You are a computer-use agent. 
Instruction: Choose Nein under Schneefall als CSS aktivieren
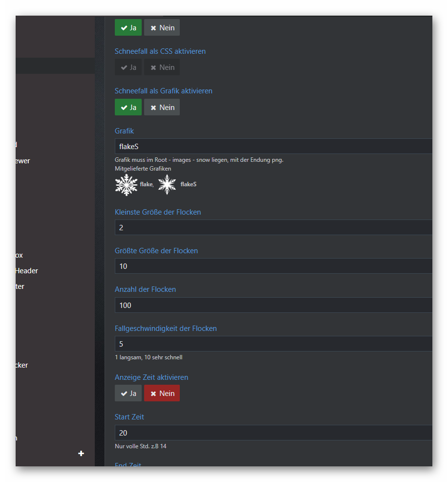tap(162, 67)
